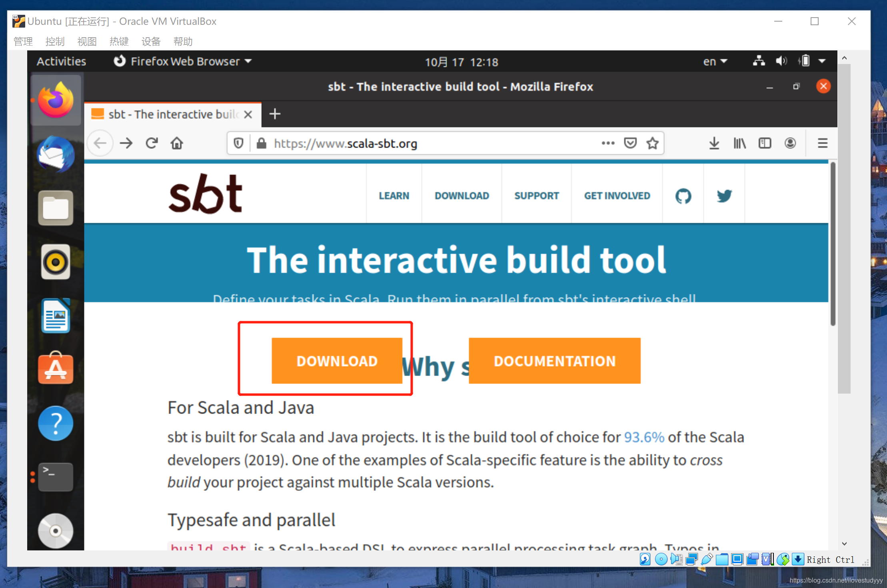
Task: Click the disc drive icon in dock
Action: click(x=56, y=531)
